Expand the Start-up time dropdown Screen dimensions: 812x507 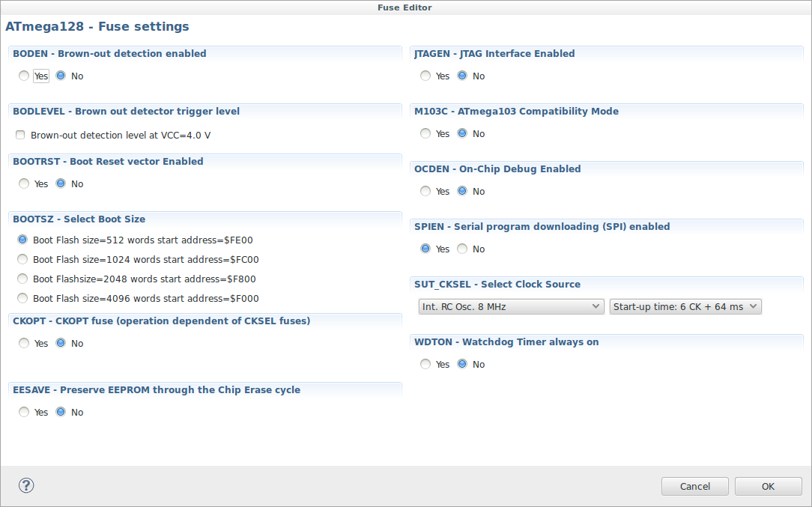coord(685,306)
